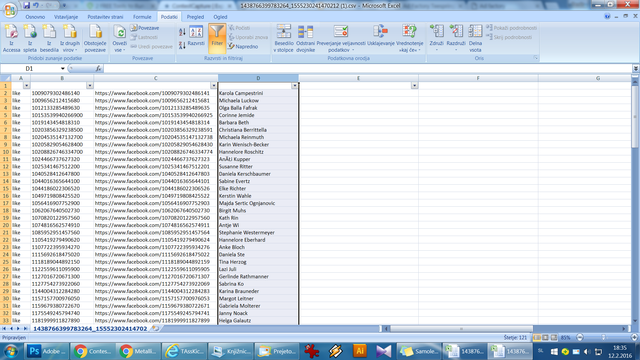Open the round Office button menu
This screenshot has width=640, height=360.
pos(10,10)
